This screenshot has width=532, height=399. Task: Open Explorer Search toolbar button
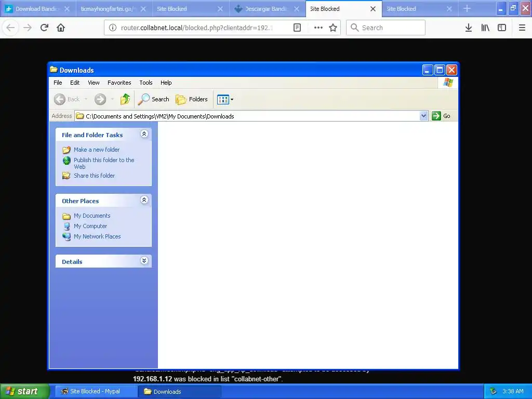(x=154, y=99)
